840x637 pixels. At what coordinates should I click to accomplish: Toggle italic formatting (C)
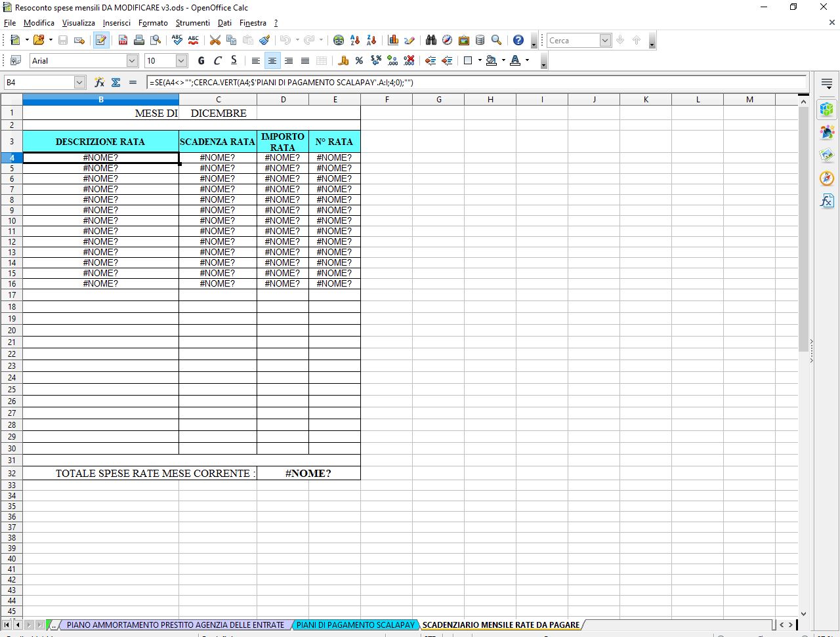point(217,60)
